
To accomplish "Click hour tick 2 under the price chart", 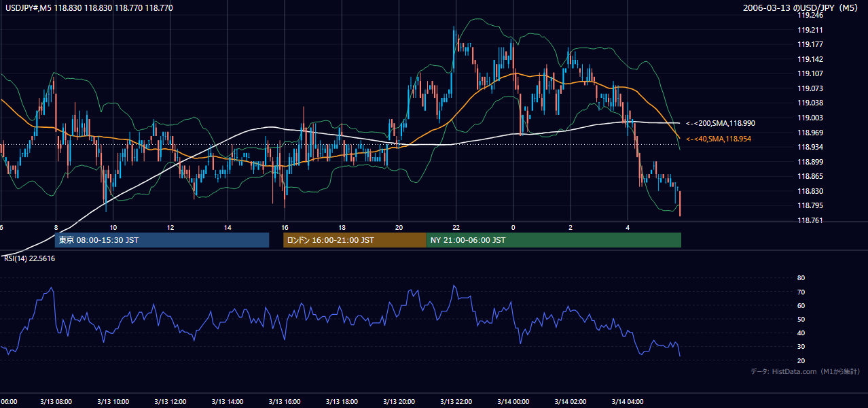I will (571, 227).
